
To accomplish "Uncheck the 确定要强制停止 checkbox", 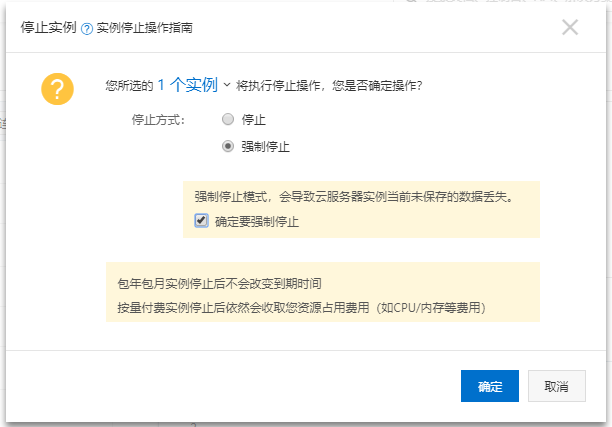I will tap(201, 221).
